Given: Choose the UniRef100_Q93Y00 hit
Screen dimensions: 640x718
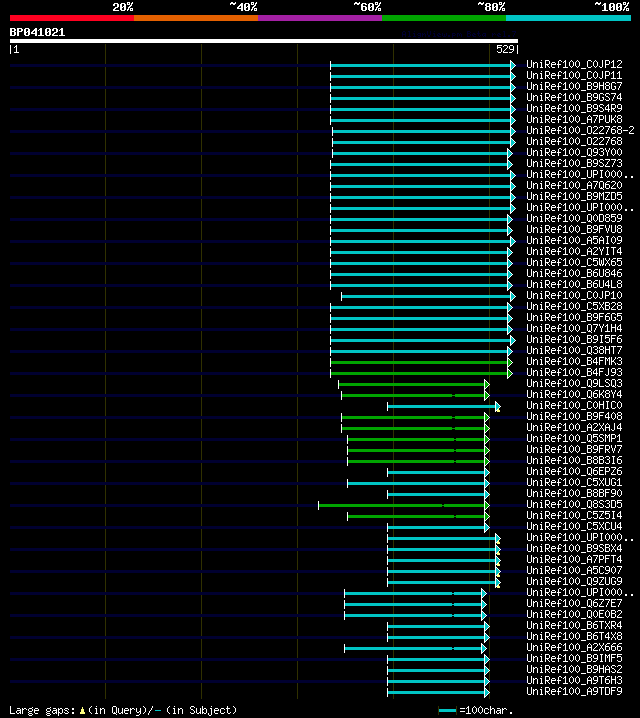Looking at the screenshot, I should [x=574, y=152].
